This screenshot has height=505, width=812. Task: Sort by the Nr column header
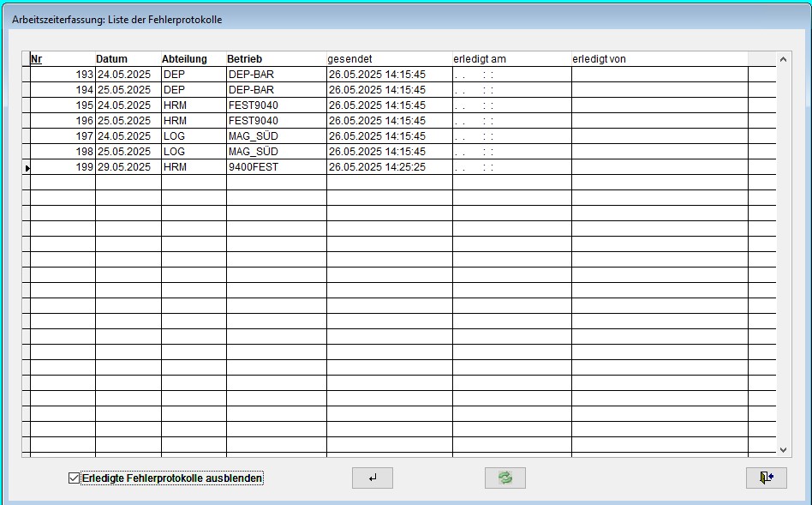coord(63,59)
